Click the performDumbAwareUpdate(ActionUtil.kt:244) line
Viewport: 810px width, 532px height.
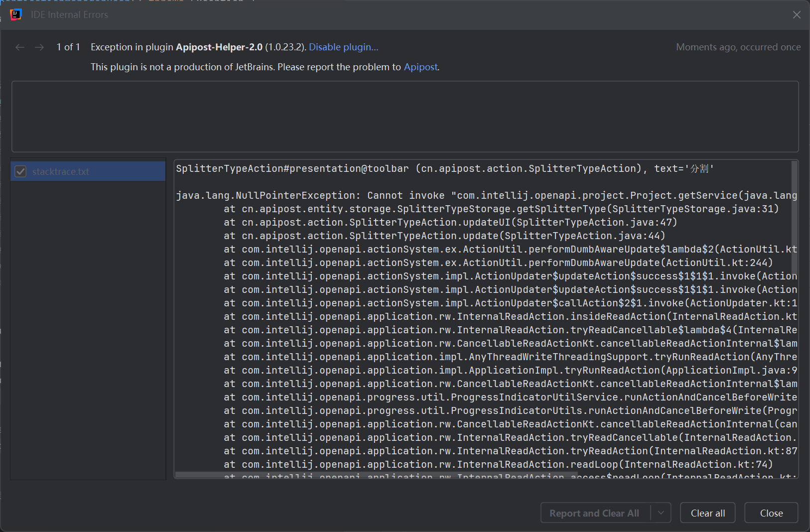(498, 263)
